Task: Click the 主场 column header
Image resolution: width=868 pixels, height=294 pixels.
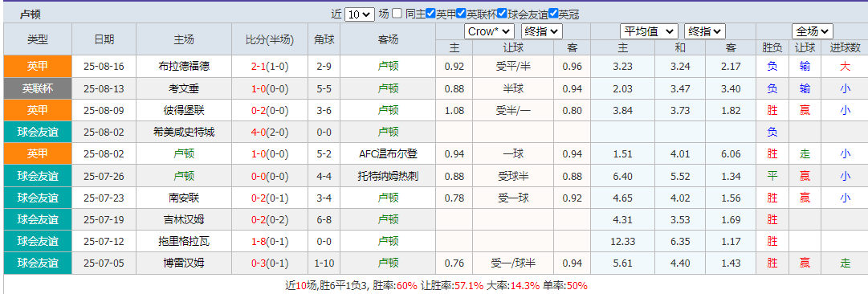Action: 184,39
